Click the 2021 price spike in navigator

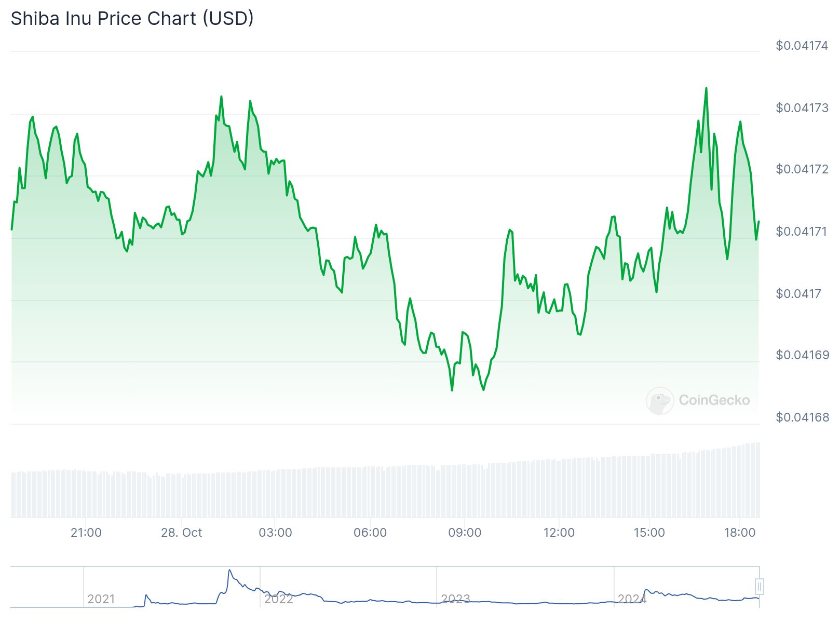(229, 571)
